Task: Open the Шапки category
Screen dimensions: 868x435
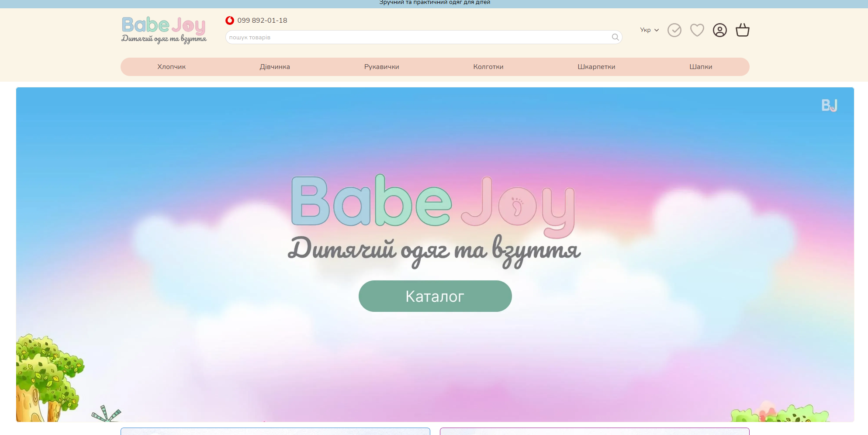Action: (701, 66)
